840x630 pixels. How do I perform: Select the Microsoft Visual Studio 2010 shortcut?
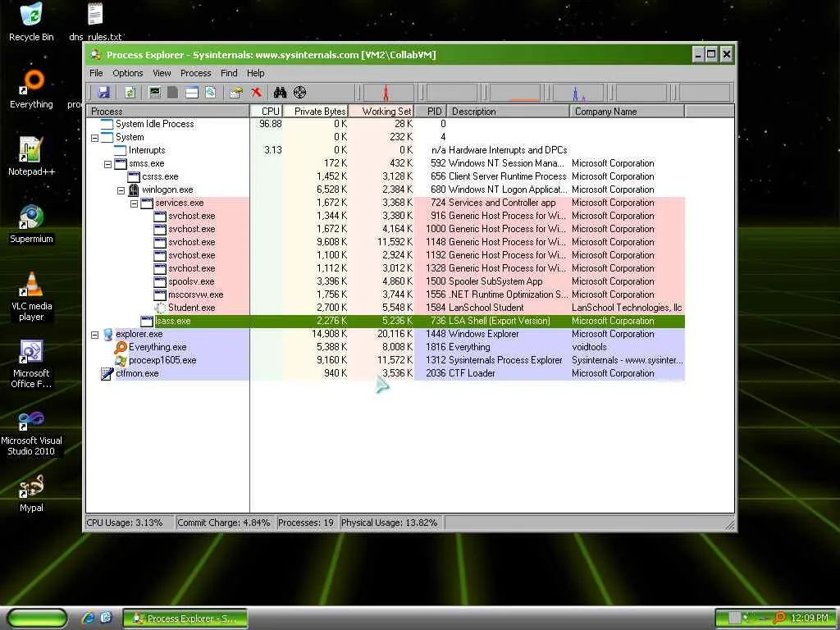click(x=31, y=431)
